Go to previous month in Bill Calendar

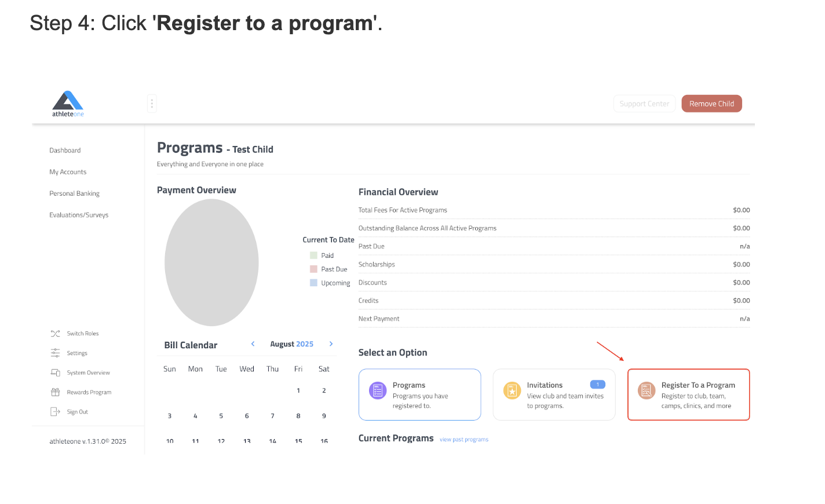tap(253, 344)
